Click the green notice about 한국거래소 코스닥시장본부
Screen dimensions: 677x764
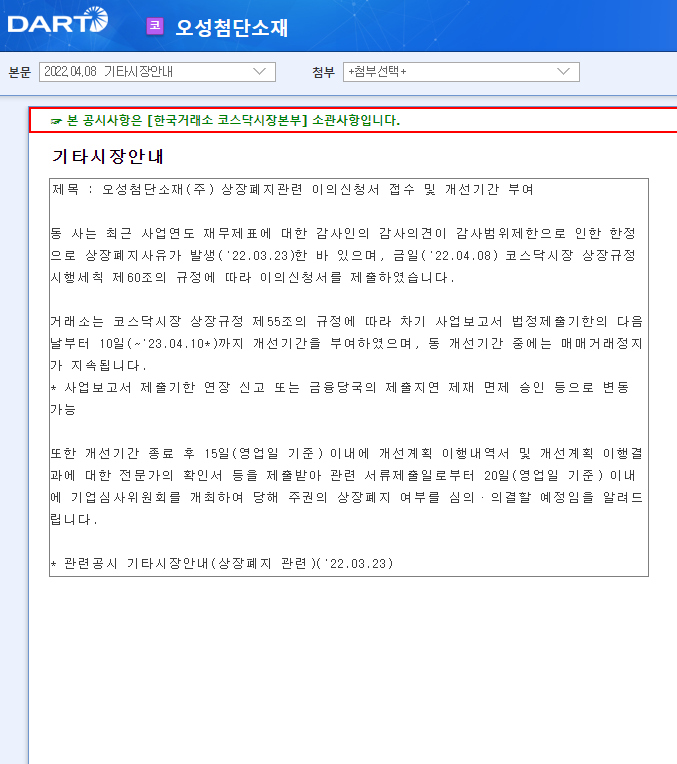click(x=233, y=120)
